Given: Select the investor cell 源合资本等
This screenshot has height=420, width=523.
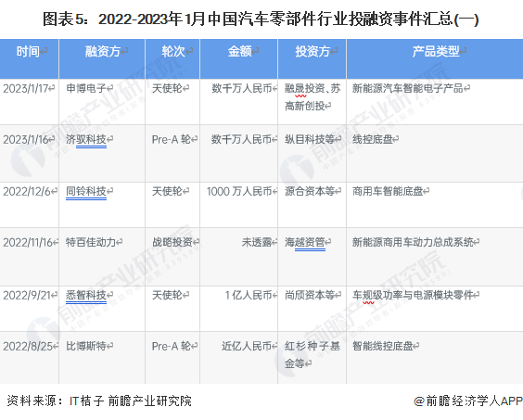Looking at the screenshot, I should [313, 205].
